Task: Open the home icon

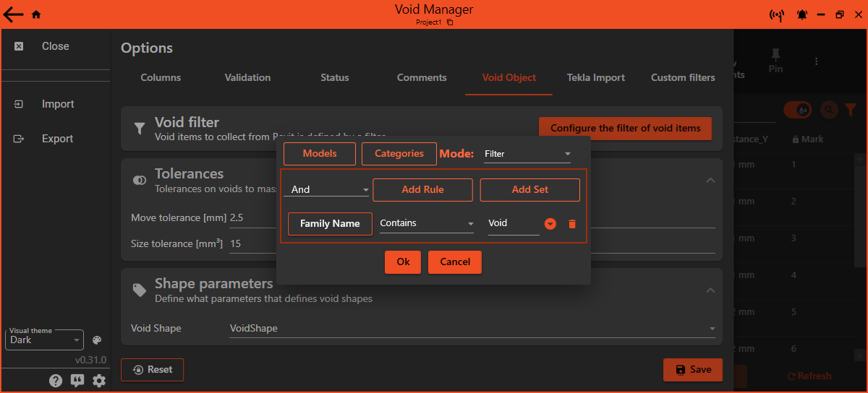Action: click(36, 14)
